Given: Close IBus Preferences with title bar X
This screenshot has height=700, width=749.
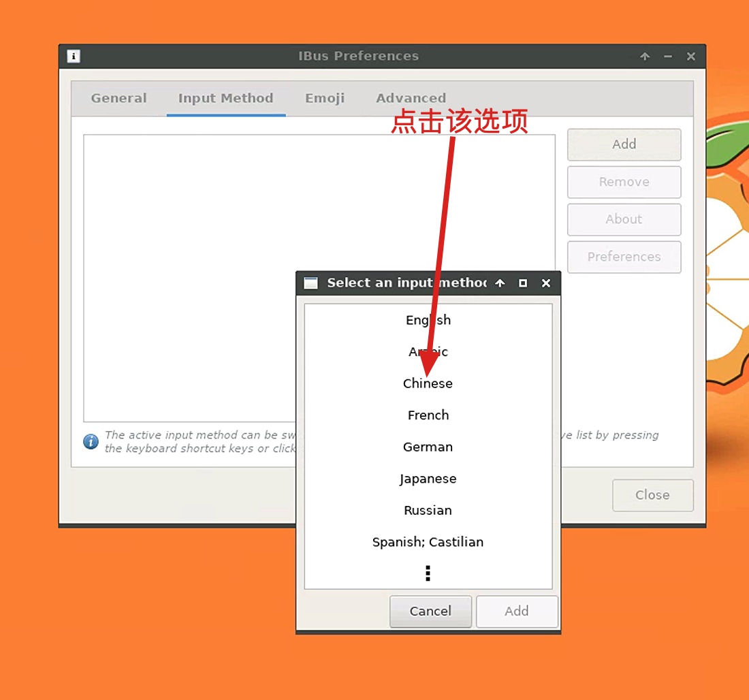Looking at the screenshot, I should (690, 57).
